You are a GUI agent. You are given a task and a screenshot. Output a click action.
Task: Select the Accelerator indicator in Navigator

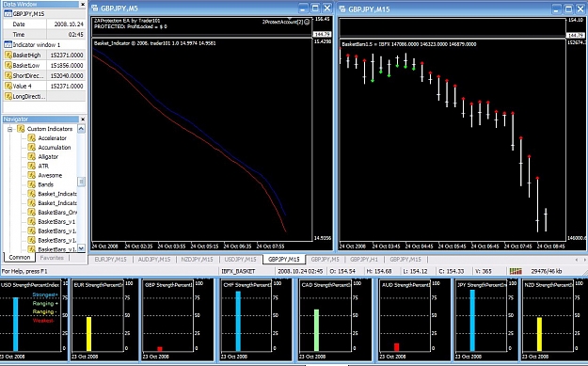coord(52,138)
